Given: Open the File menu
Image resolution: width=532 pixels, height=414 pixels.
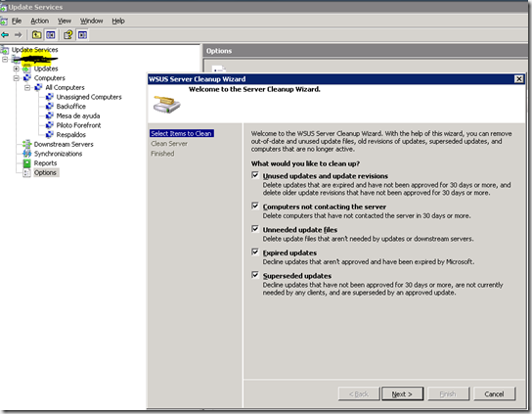Looking at the screenshot, I should 17,22.
